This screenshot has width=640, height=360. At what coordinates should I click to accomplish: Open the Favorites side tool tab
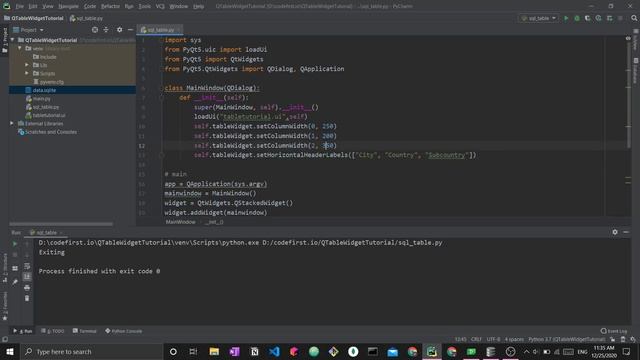(4, 306)
